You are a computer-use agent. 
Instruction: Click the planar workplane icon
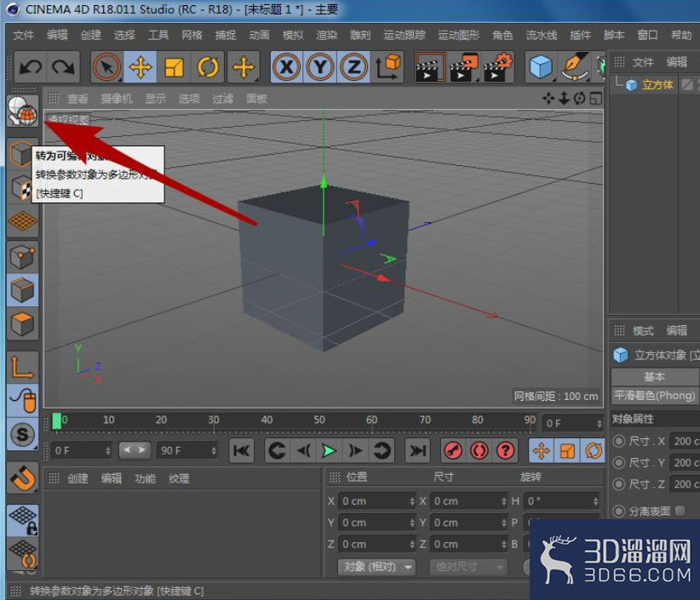(x=22, y=553)
